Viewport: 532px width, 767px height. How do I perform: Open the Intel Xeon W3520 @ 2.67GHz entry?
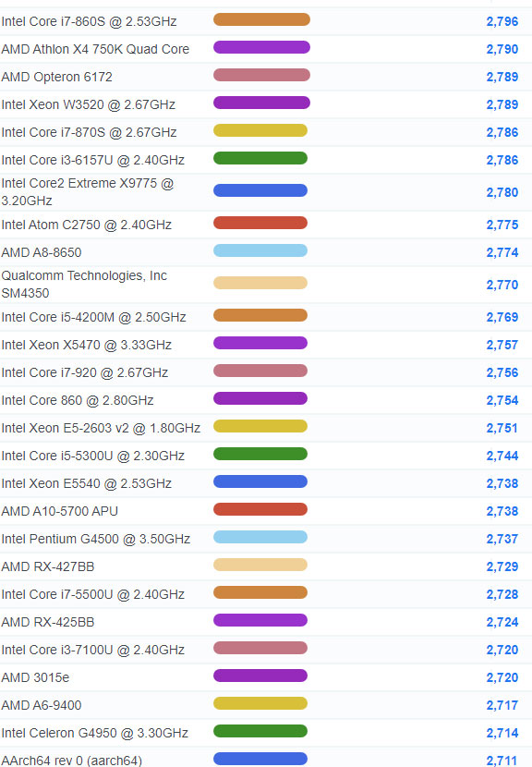point(89,104)
